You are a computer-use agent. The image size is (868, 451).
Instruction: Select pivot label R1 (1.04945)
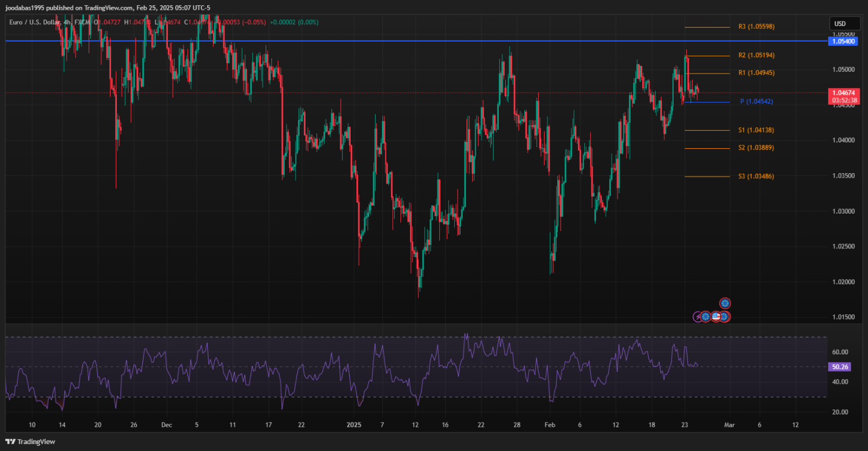tap(756, 72)
